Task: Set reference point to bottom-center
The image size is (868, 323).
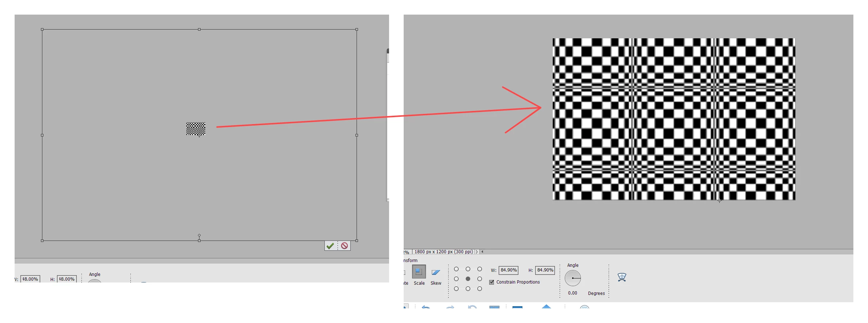Action: [x=468, y=289]
